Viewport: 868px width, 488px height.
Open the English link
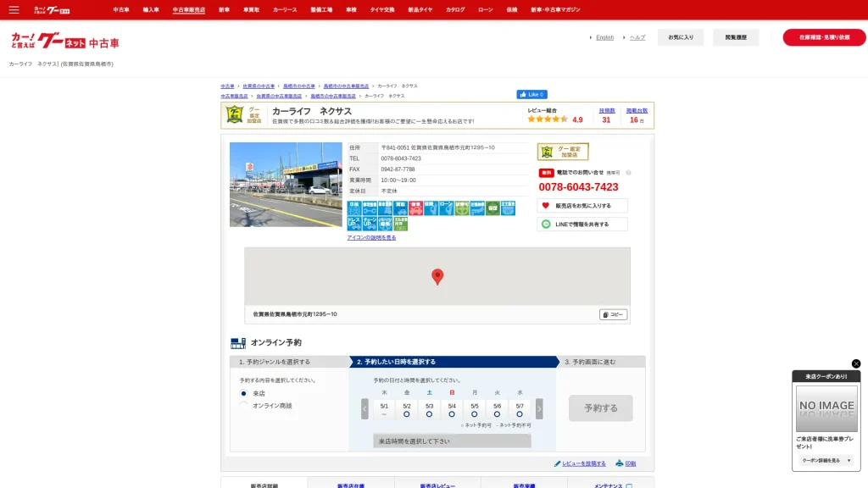[x=604, y=37]
